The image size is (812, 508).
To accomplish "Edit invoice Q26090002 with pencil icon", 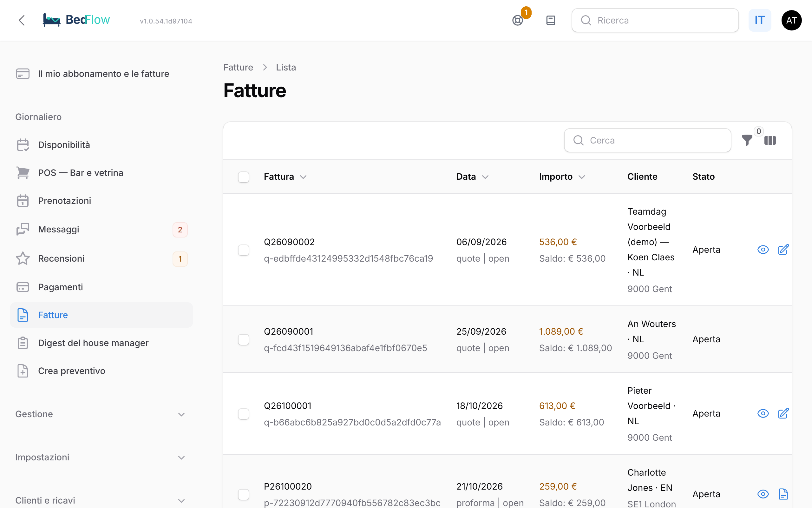I will pos(783,250).
